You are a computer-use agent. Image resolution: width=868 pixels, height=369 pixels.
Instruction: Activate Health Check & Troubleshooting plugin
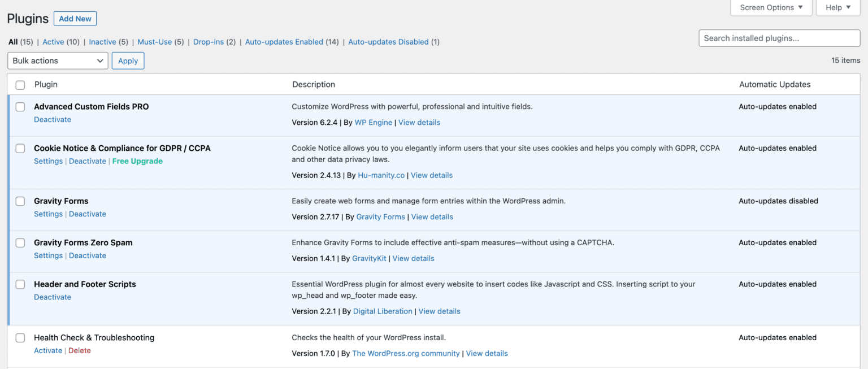point(48,351)
